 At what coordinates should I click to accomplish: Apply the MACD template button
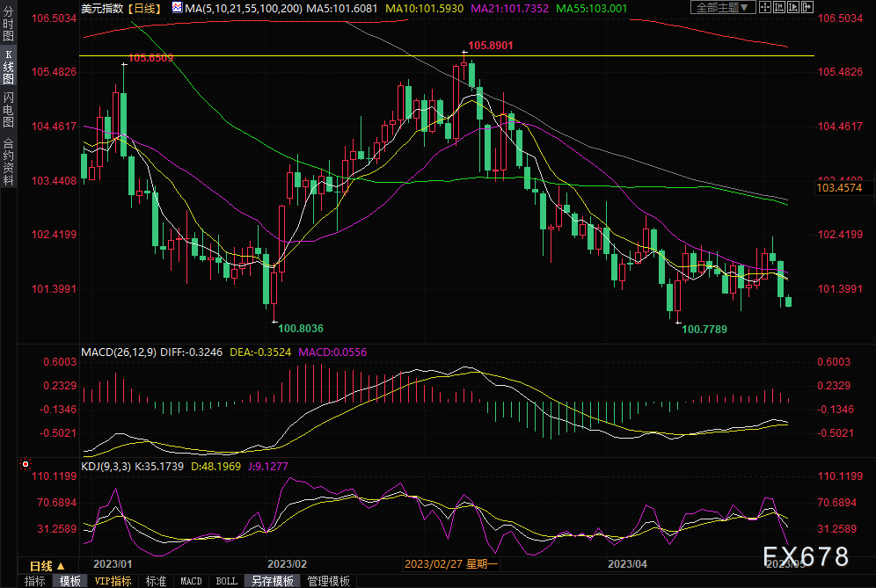point(191,581)
